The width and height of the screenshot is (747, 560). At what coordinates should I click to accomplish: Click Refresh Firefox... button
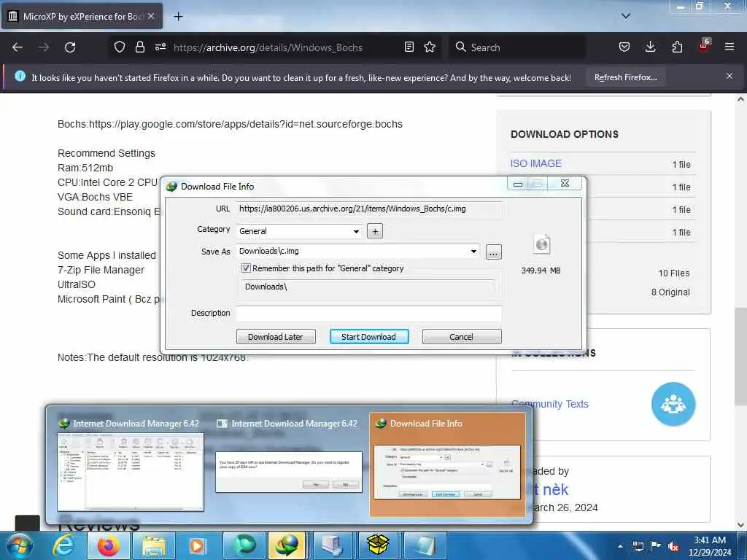click(x=625, y=77)
